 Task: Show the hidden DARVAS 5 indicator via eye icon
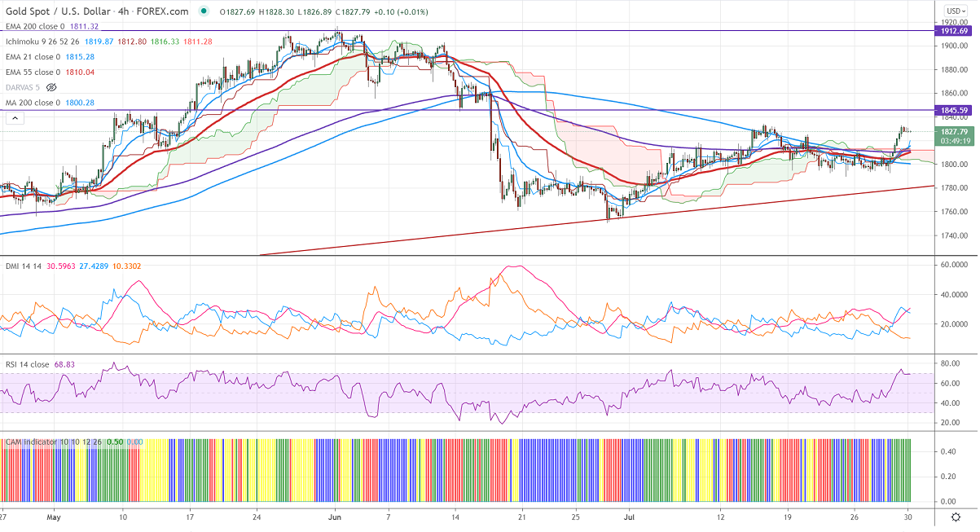52,87
